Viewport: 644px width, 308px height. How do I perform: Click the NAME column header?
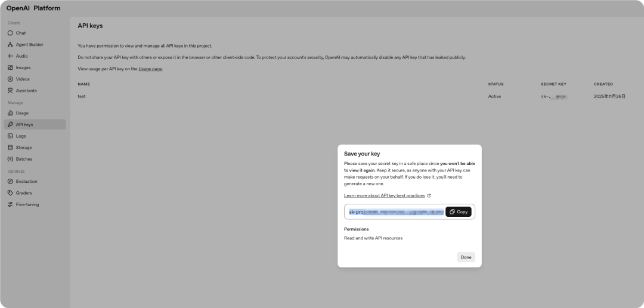(x=84, y=84)
